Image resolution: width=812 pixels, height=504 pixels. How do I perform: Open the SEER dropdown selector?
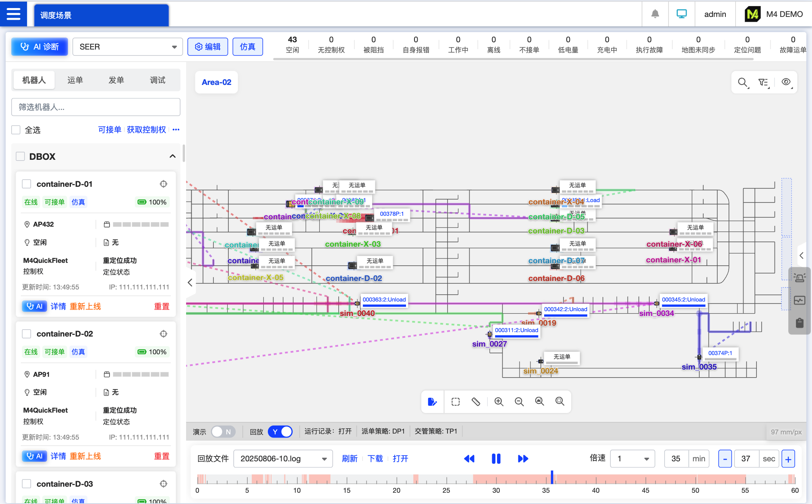tap(128, 47)
